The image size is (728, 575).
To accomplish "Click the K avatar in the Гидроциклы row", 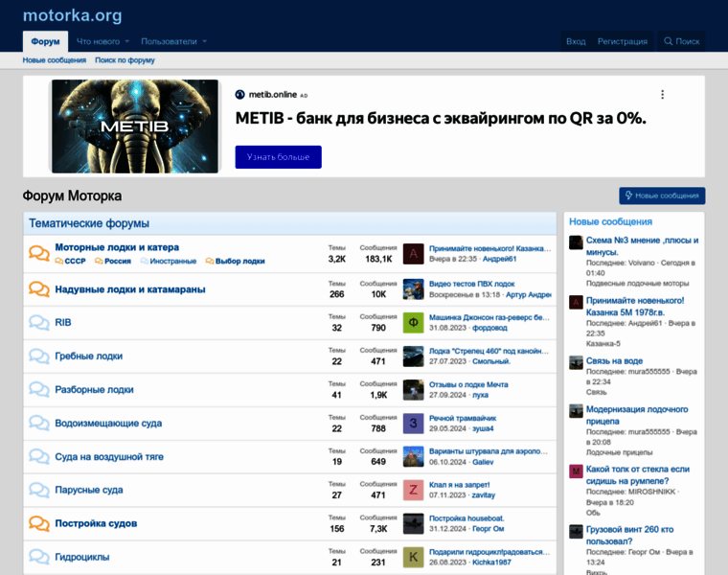I will [x=413, y=557].
